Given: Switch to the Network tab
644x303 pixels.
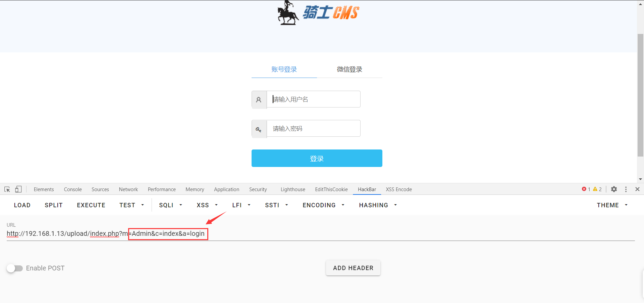Looking at the screenshot, I should 128,189.
